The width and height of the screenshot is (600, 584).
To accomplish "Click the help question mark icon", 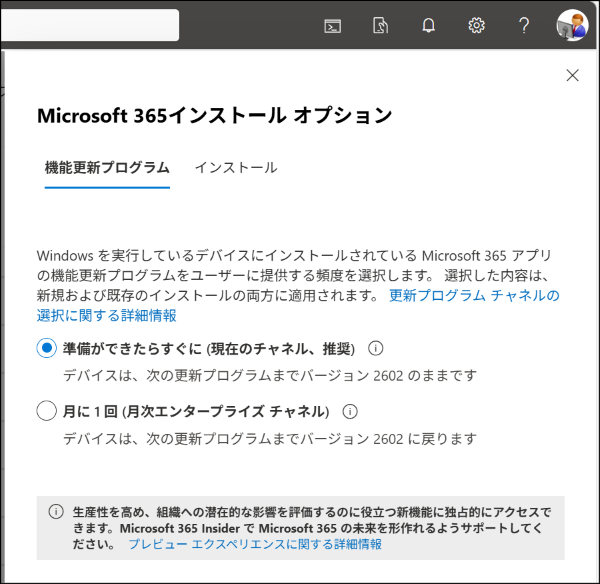I will (524, 26).
